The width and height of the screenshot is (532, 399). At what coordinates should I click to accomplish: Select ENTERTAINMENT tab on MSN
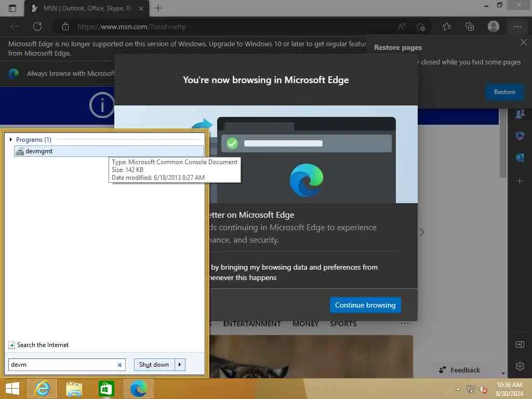pos(252,324)
